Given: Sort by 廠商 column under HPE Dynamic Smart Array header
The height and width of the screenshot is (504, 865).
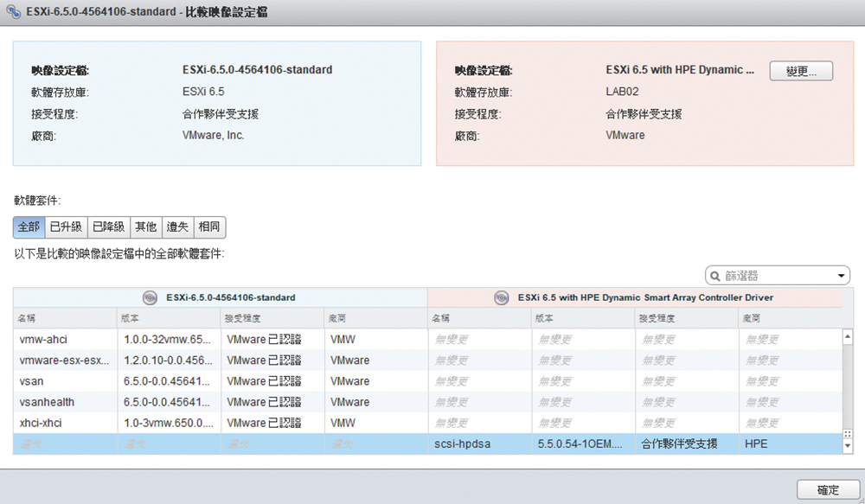Looking at the screenshot, I should click(x=791, y=318).
